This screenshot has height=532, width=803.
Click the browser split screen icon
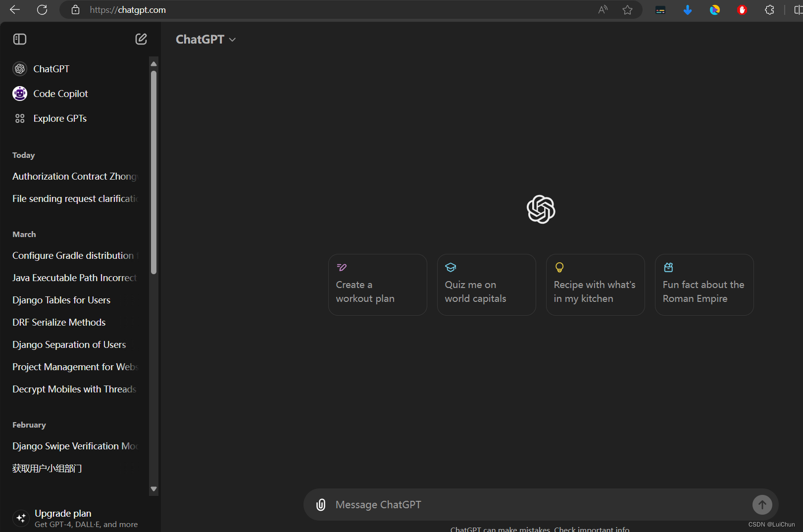coord(798,10)
